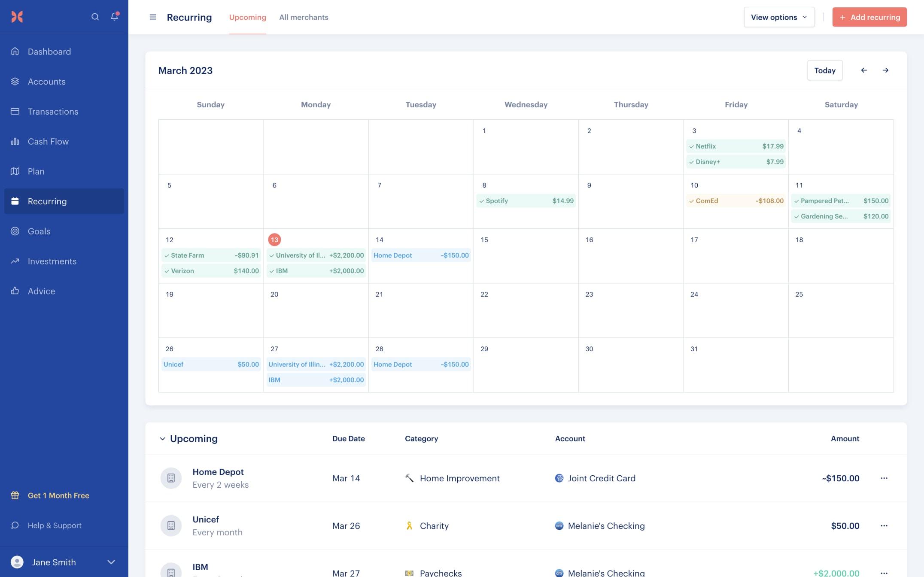The image size is (924, 577).
Task: Click the Add recurring button
Action: click(x=869, y=17)
